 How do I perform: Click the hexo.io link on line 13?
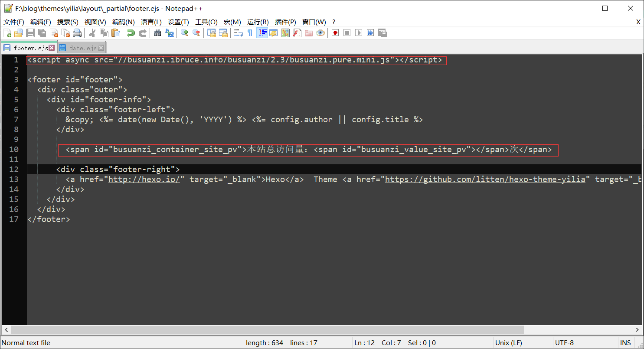pos(144,179)
